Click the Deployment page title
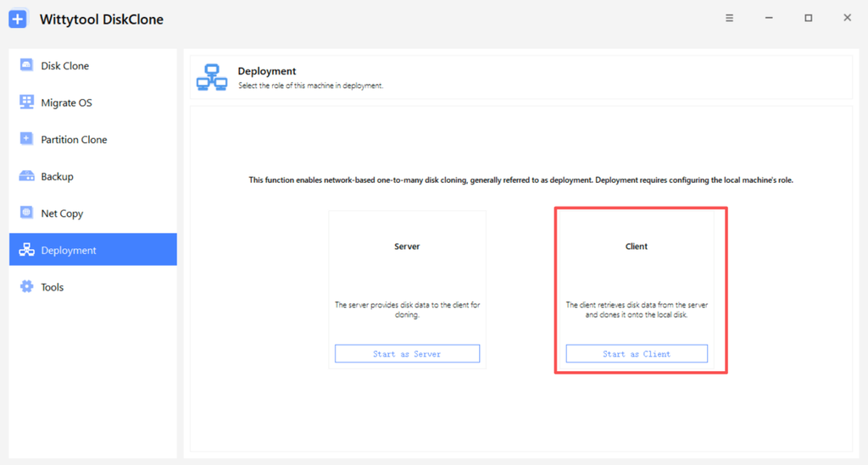868x465 pixels. [x=267, y=71]
